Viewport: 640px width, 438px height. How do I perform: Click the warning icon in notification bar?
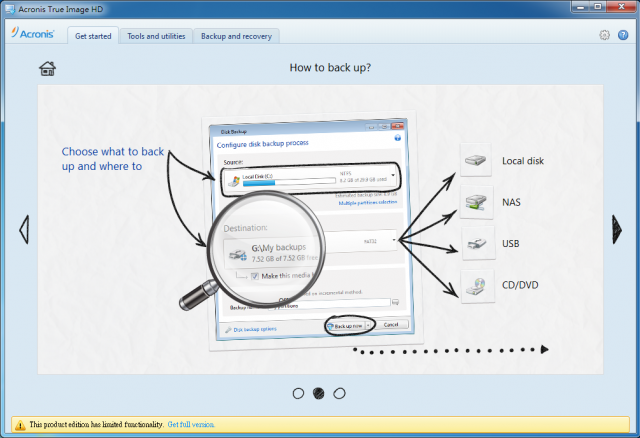(x=20, y=425)
